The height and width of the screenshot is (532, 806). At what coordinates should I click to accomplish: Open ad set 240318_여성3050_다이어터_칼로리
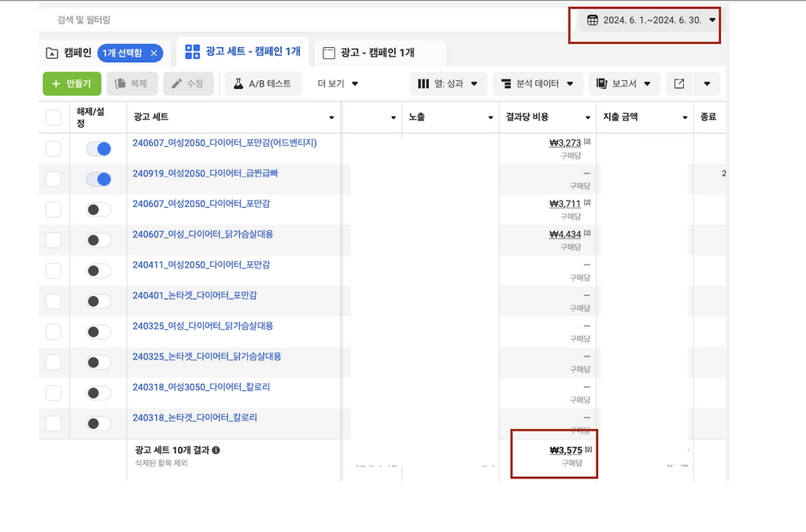(201, 387)
